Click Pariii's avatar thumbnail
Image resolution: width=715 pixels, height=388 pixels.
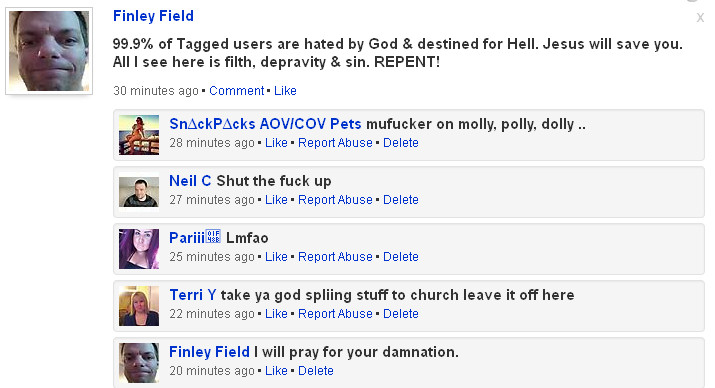(139, 249)
